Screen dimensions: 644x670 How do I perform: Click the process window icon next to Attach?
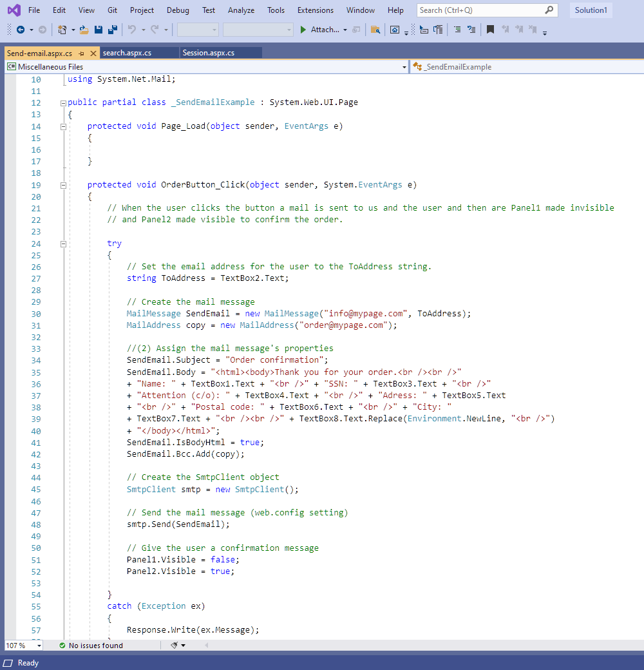click(x=356, y=30)
